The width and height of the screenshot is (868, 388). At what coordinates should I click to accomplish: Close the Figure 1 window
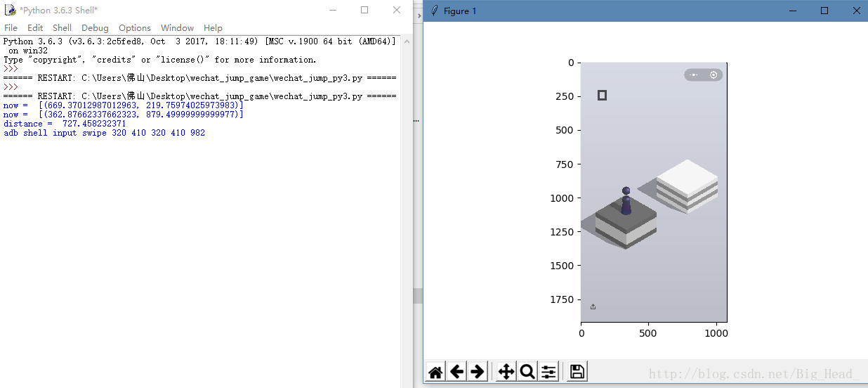coord(856,11)
